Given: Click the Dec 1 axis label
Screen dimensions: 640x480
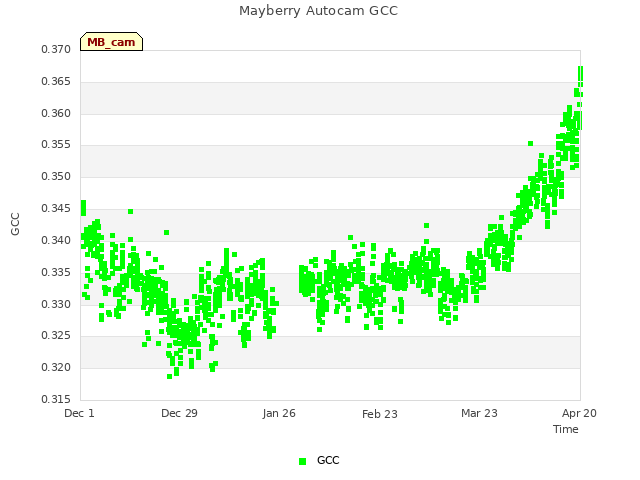Looking at the screenshot, I should (79, 413).
